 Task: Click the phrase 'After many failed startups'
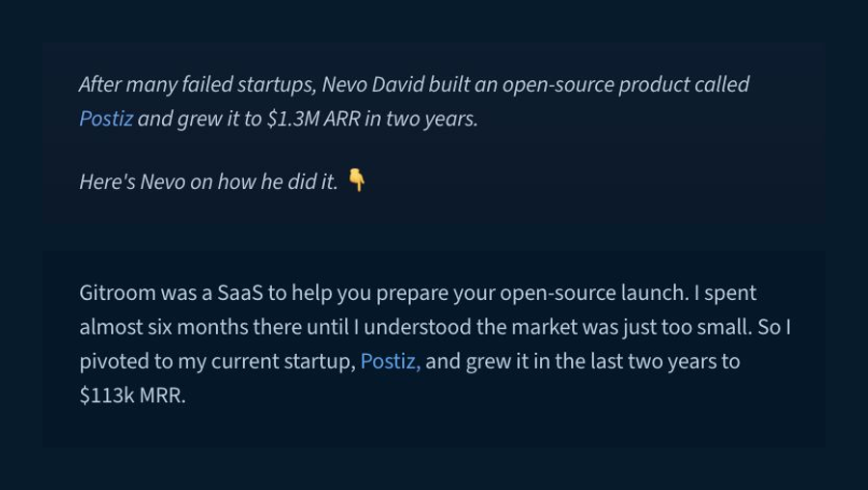(197, 84)
